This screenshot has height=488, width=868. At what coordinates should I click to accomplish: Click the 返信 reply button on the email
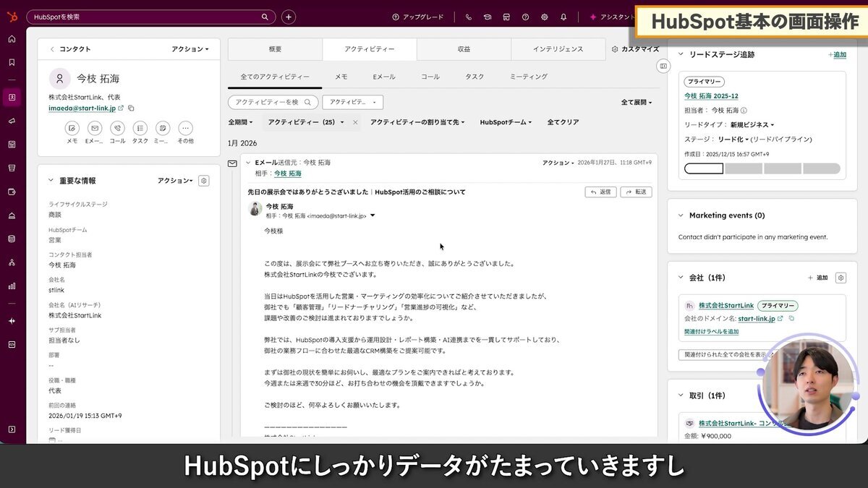click(601, 192)
